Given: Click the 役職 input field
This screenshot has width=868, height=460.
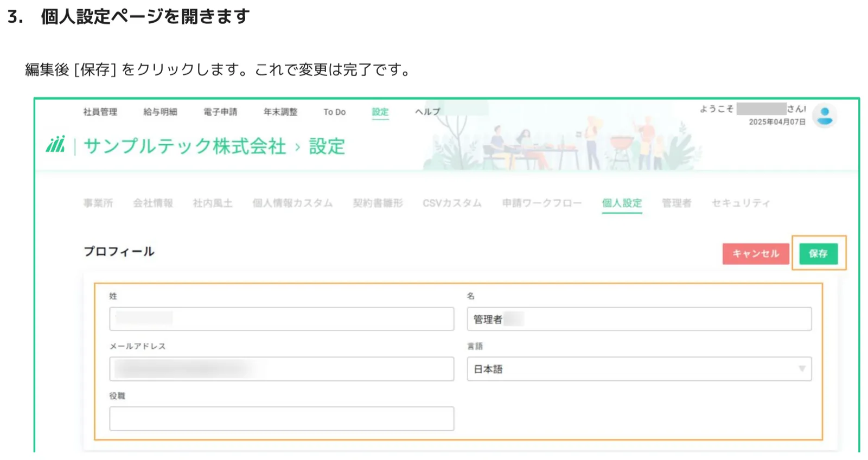Looking at the screenshot, I should [x=282, y=419].
